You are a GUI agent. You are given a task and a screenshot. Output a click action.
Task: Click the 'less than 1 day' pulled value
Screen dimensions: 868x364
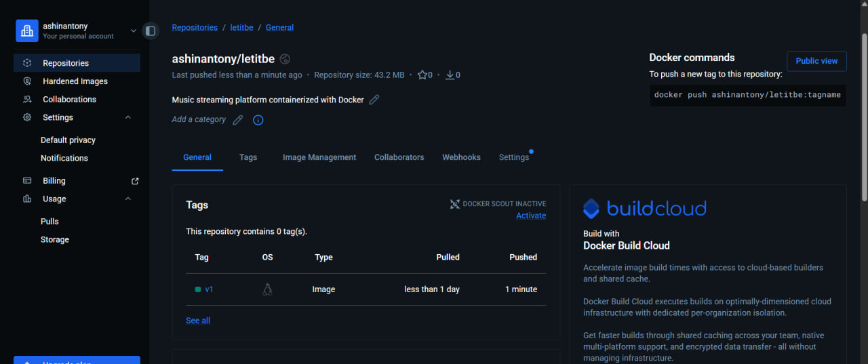pos(432,289)
